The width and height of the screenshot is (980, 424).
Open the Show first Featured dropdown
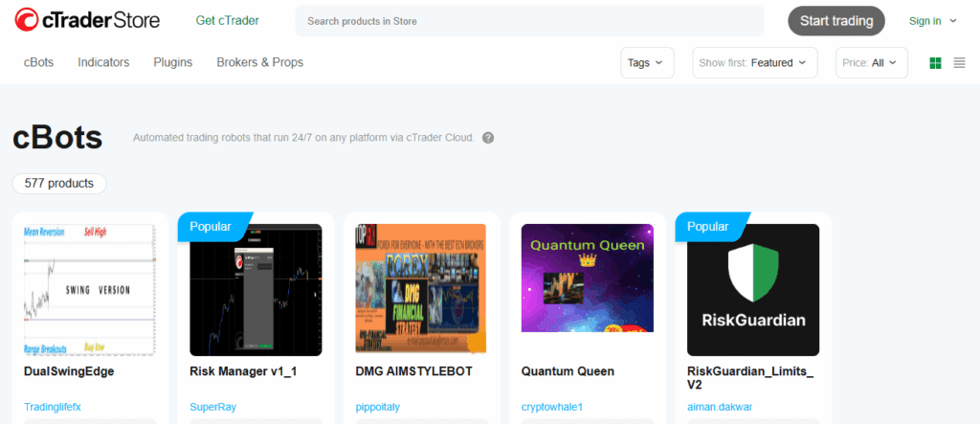pos(754,62)
